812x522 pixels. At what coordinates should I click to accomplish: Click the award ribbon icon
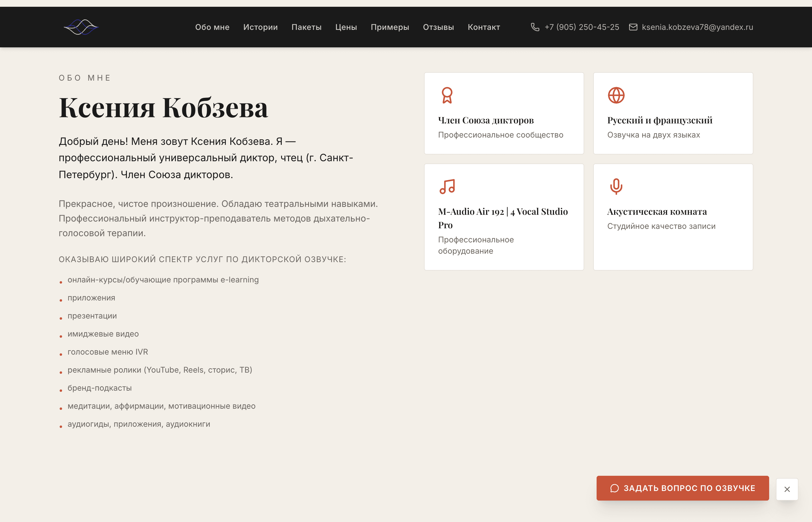tap(447, 95)
